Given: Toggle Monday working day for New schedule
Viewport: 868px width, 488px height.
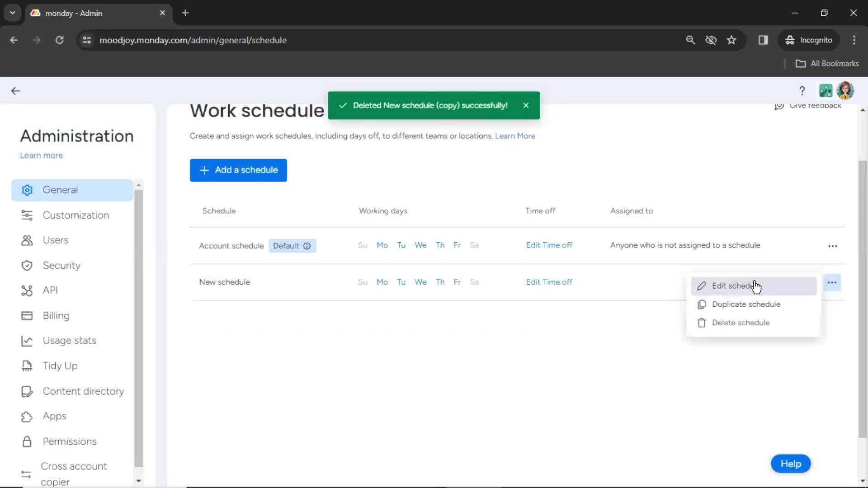Looking at the screenshot, I should (382, 282).
